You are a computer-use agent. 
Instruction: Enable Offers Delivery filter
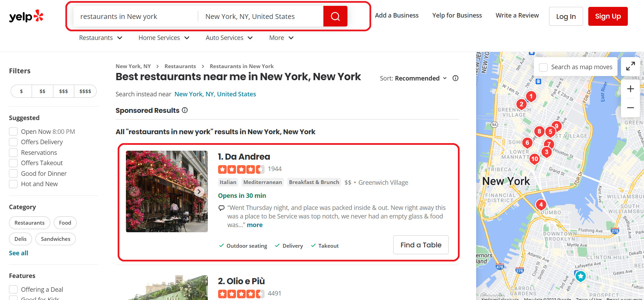[13, 142]
